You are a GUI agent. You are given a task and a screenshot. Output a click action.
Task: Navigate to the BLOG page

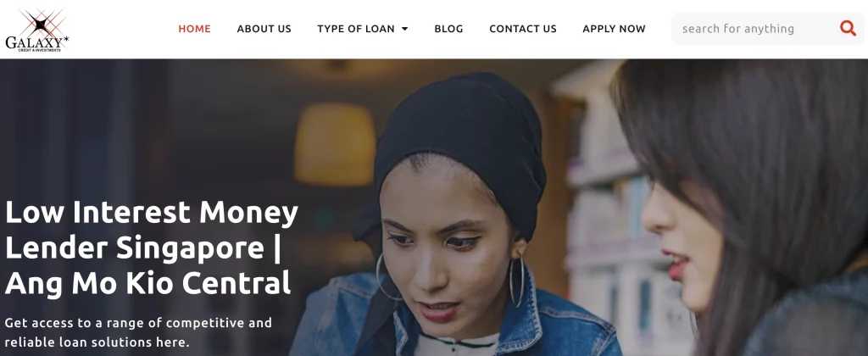coord(448,29)
